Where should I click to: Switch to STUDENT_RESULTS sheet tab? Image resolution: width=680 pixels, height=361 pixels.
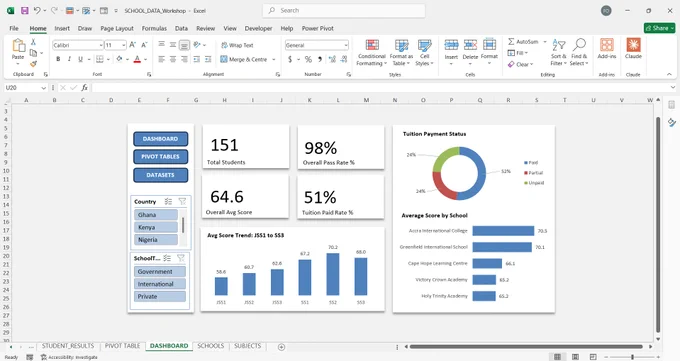[x=68, y=346]
